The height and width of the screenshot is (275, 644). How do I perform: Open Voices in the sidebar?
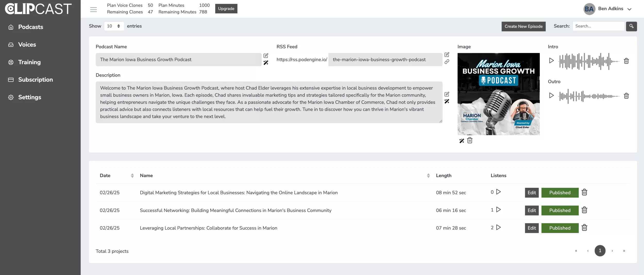click(x=27, y=45)
